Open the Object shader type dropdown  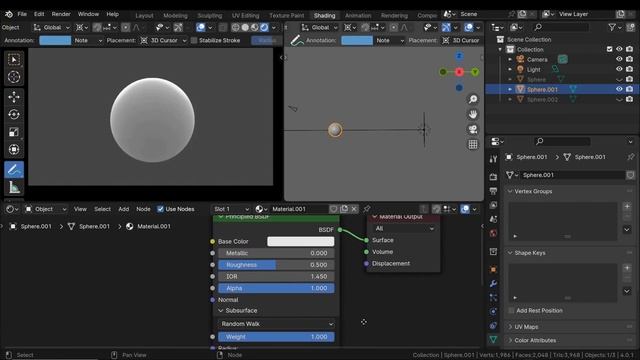[46, 209]
